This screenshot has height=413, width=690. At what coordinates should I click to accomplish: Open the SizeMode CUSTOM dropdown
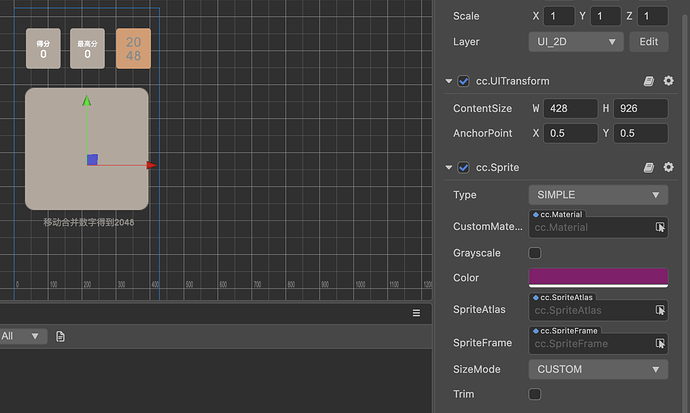coord(598,369)
